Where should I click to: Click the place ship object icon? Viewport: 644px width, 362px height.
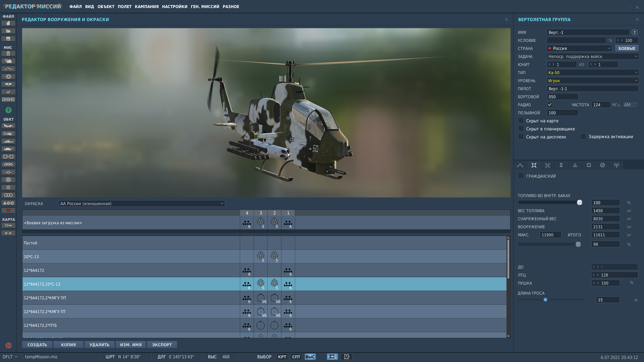coord(8,141)
